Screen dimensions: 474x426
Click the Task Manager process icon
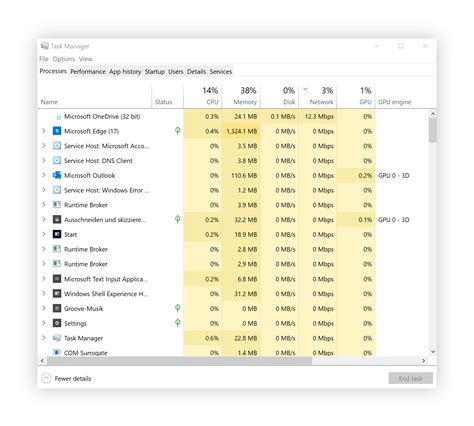57,338
